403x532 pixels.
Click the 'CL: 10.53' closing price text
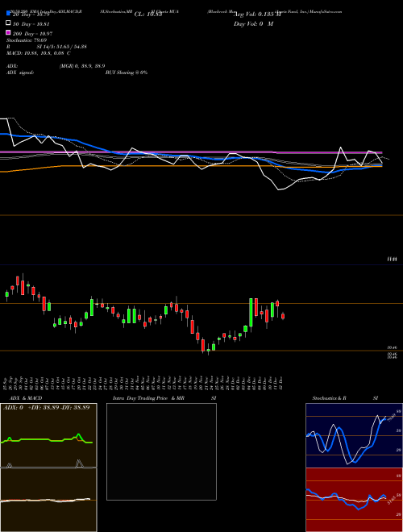(x=148, y=15)
